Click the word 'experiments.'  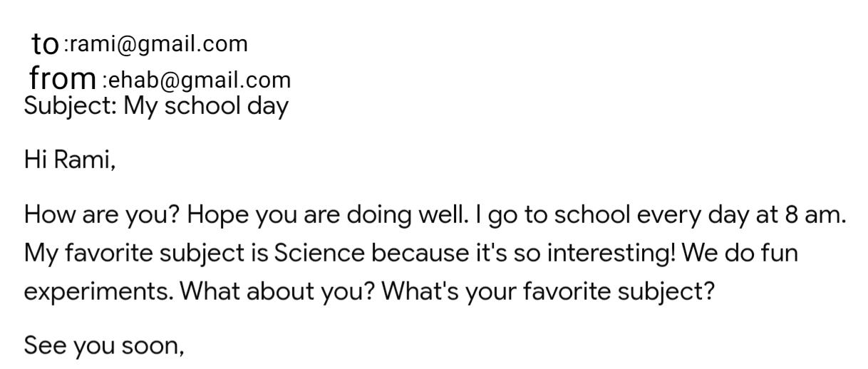pyautogui.click(x=98, y=292)
